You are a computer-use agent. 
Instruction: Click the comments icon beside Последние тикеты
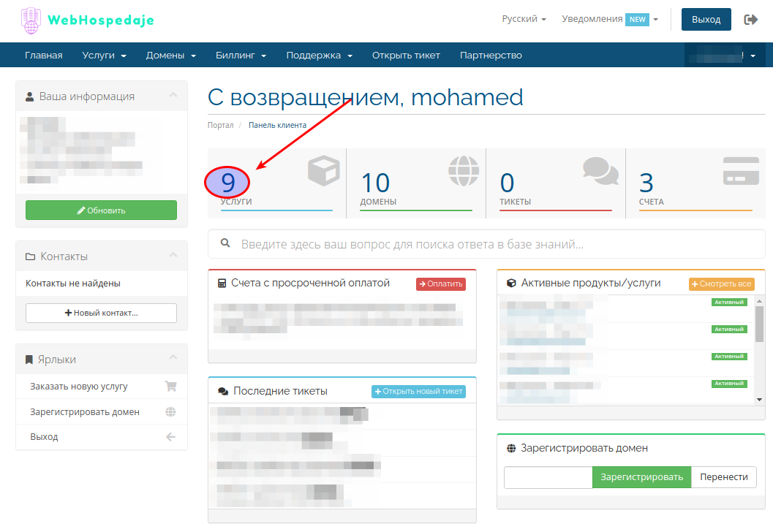coord(223,391)
